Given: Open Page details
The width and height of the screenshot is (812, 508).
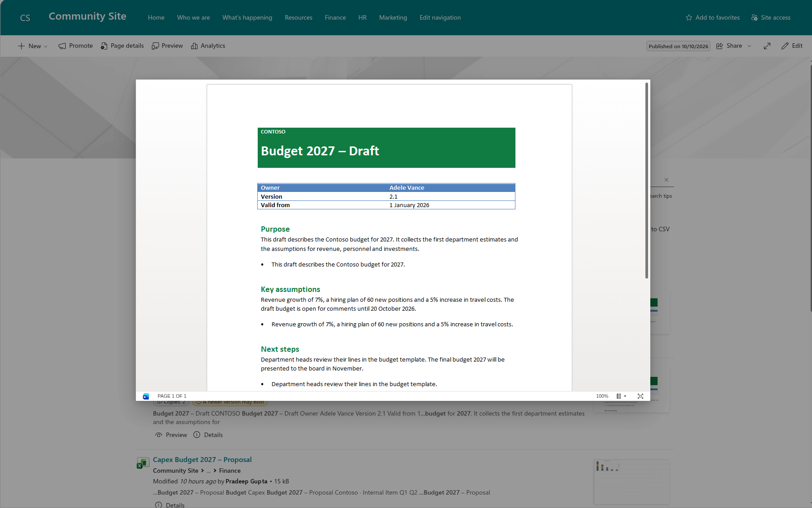Looking at the screenshot, I should [x=122, y=46].
